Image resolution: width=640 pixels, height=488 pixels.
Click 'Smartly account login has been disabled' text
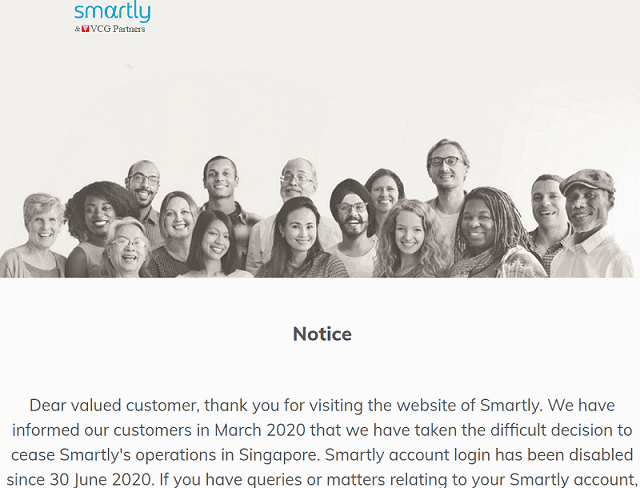479,455
